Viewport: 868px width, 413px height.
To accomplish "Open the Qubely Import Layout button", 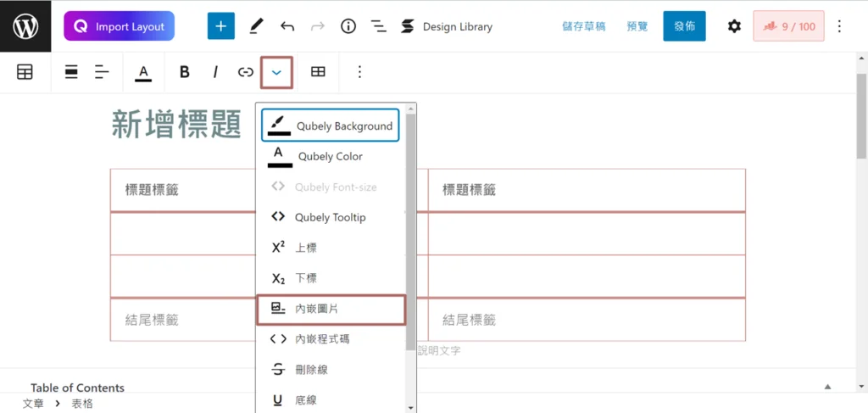I will (x=119, y=26).
